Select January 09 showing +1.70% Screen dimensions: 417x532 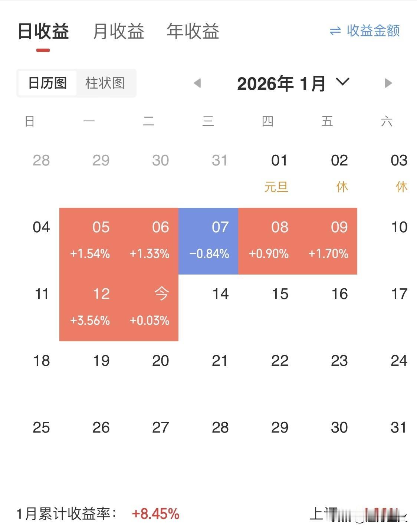pyautogui.click(x=328, y=241)
